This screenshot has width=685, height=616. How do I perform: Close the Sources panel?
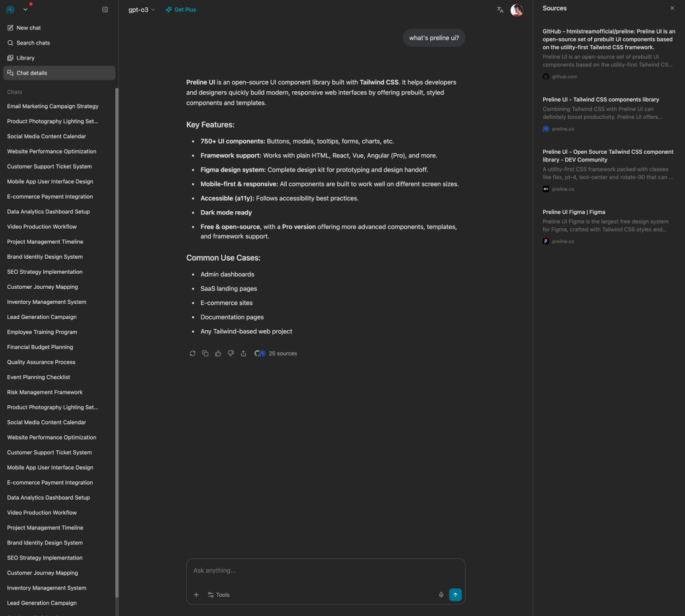pos(672,8)
